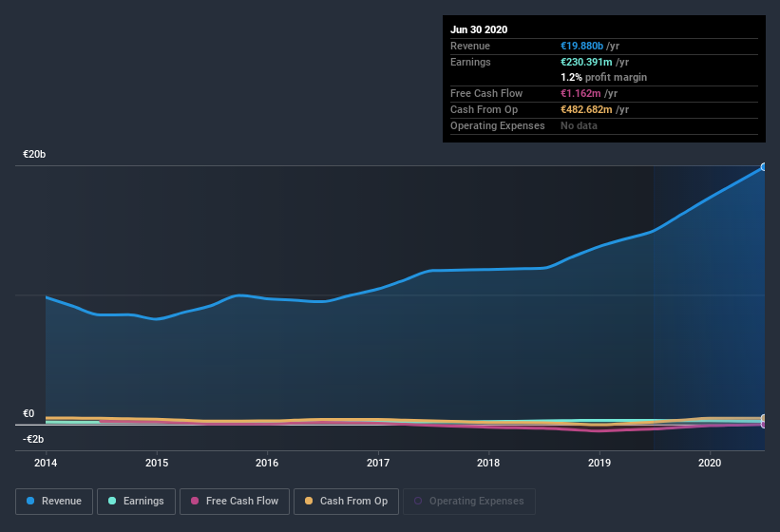This screenshot has width=780, height=532.
Task: Click the Earnings row label in the tooltip
Action: pos(470,62)
